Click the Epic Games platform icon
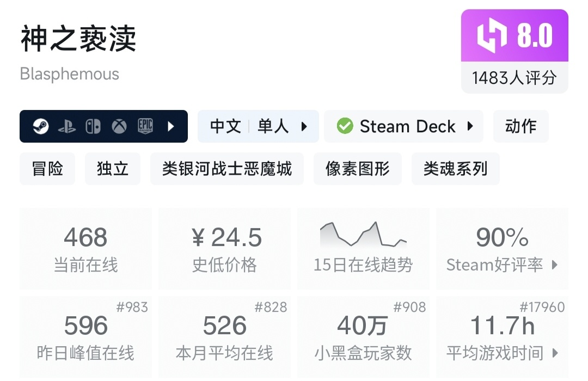Screen dimensions: 588x381 (x=145, y=127)
